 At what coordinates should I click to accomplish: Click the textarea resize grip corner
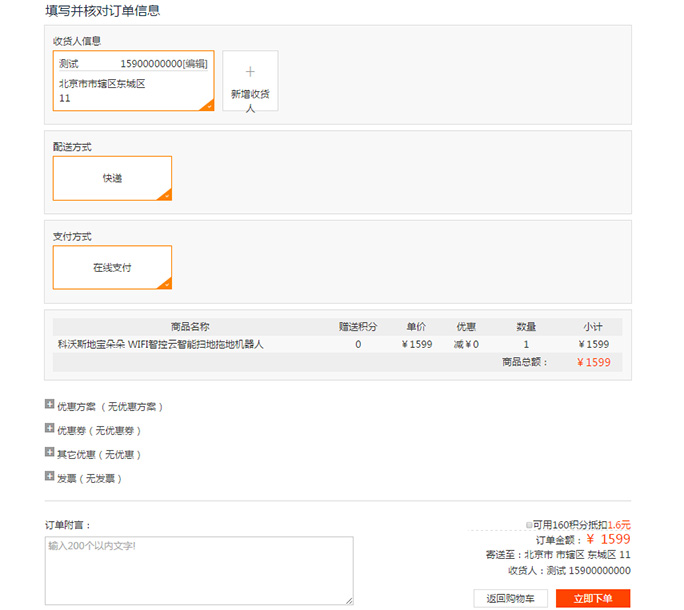click(x=349, y=600)
